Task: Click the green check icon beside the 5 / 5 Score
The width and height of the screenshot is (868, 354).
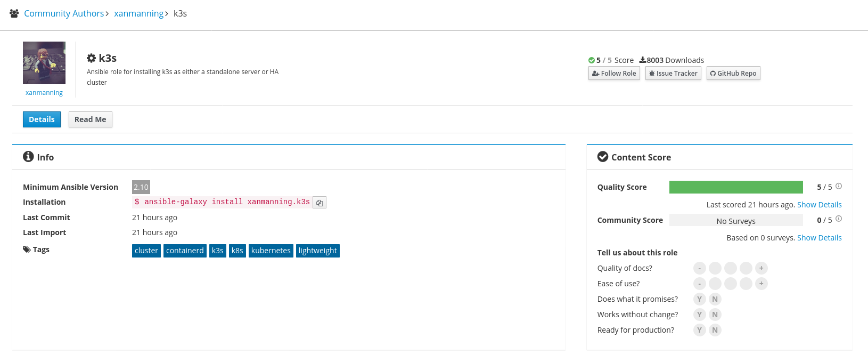Action: click(592, 60)
